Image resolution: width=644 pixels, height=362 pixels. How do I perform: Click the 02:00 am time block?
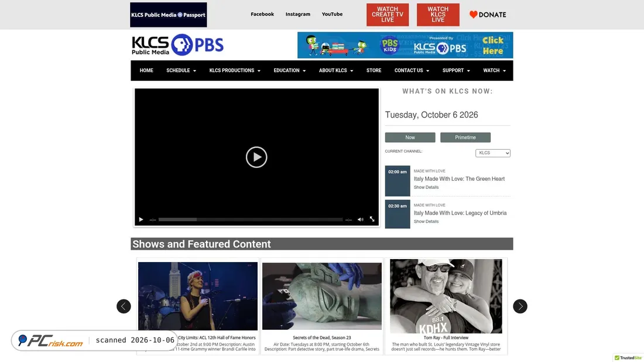coord(397,181)
